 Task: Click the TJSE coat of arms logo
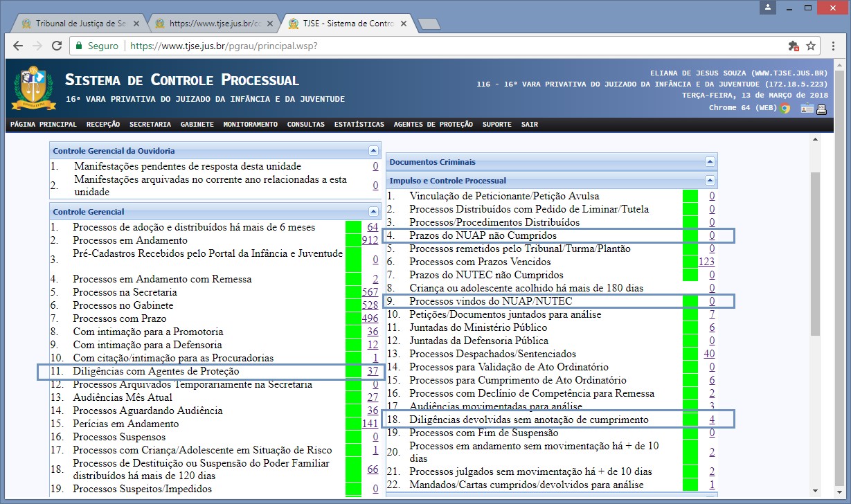pyautogui.click(x=28, y=88)
